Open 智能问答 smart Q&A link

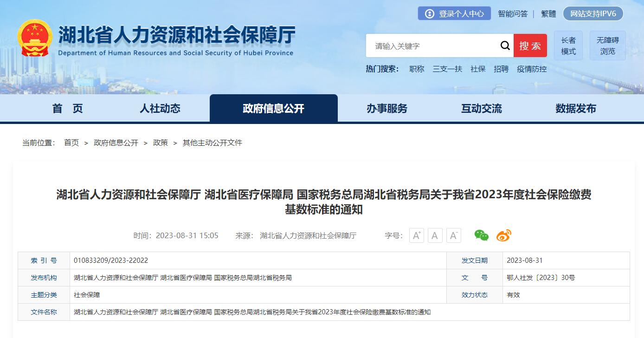pyautogui.click(x=513, y=14)
